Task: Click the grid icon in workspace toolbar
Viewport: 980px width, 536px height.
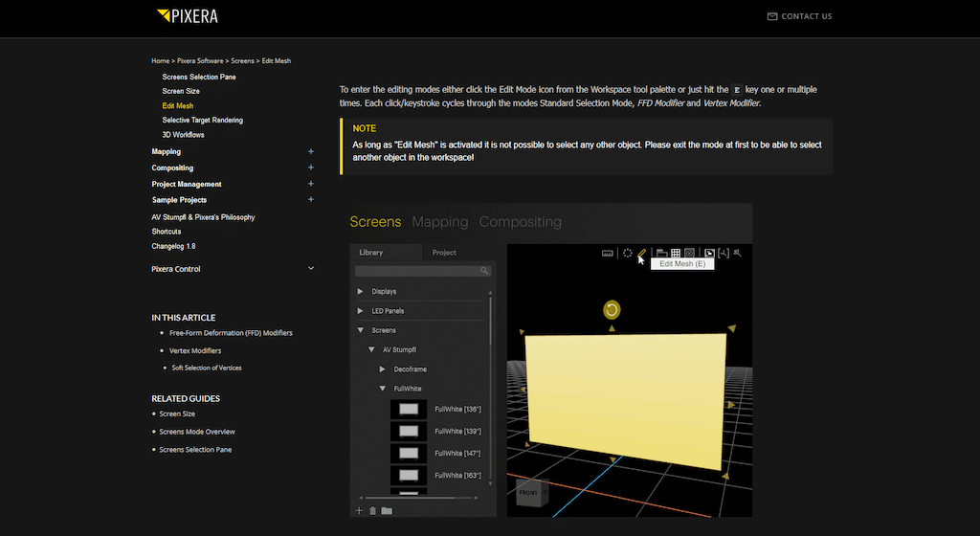Action: (x=675, y=254)
